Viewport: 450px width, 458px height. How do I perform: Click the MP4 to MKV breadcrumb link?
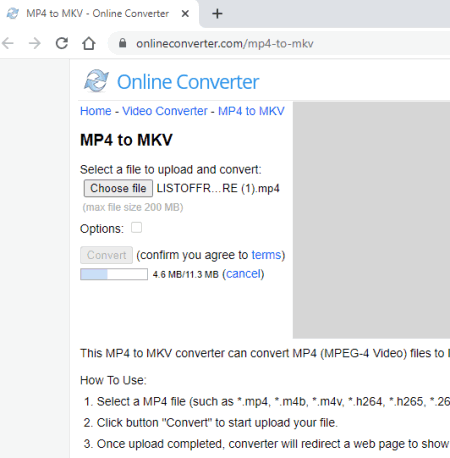[251, 111]
